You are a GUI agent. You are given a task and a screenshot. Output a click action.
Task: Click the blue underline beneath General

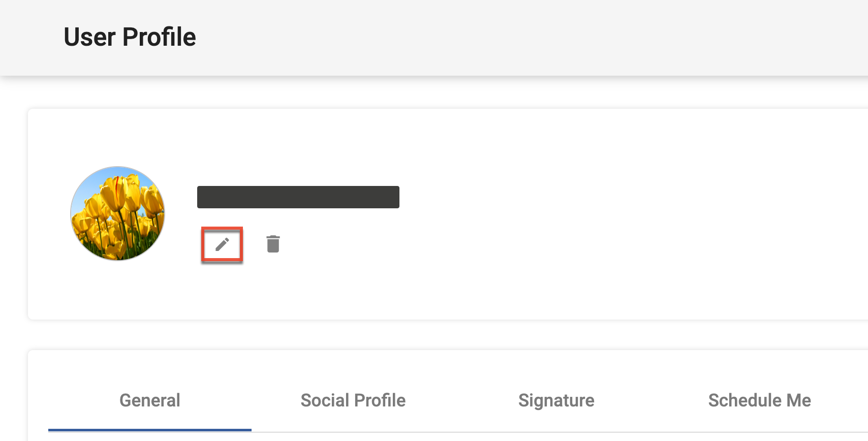point(150,430)
